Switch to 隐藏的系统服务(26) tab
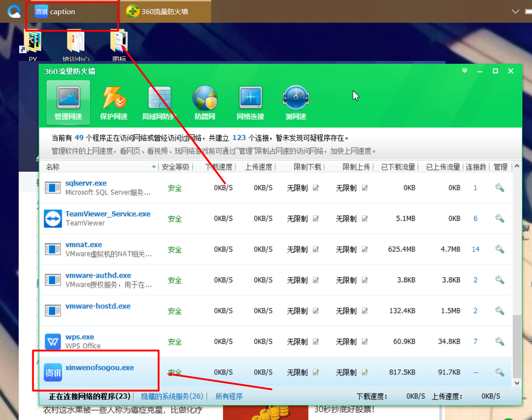Screen dimensions: 532x420 (172, 396)
